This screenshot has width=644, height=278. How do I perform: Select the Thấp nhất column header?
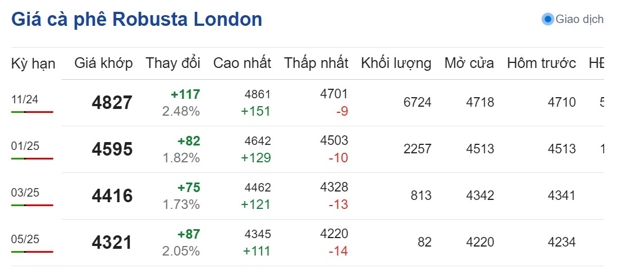pyautogui.click(x=316, y=63)
